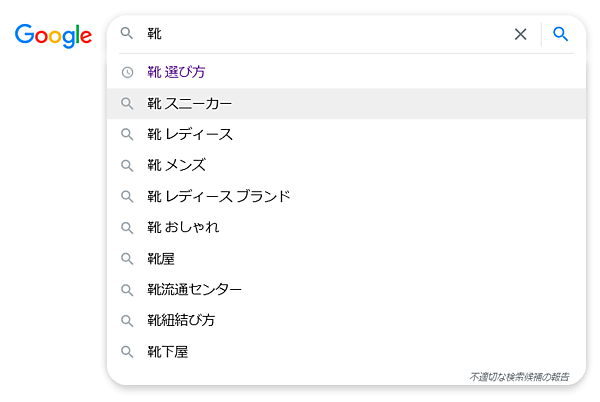600x402 pixels.
Task: Clear the search box with the X icon
Action: click(x=520, y=34)
